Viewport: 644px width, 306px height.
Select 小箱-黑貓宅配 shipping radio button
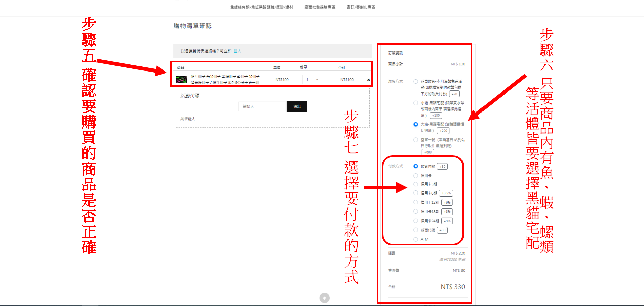tap(415, 103)
